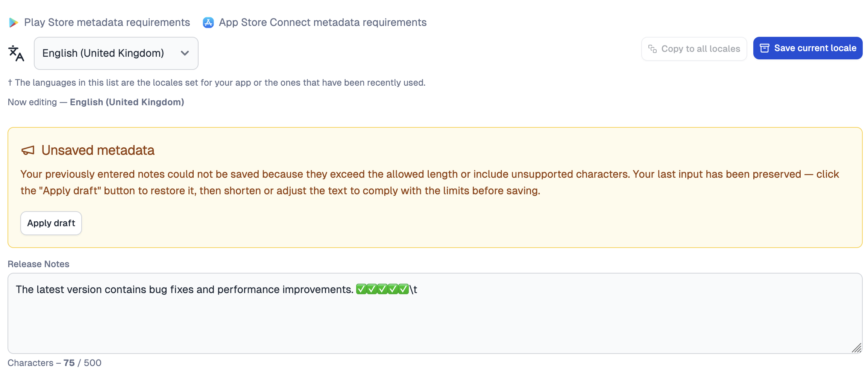Click the Release Notes field label
The width and height of the screenshot is (868, 378).
[38, 264]
